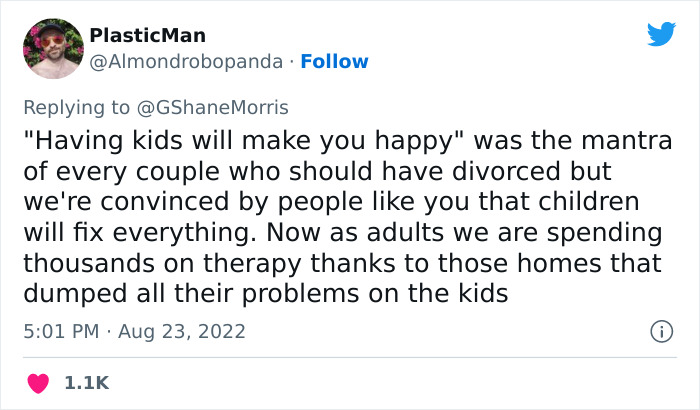Click the empty area beside like count

(x=400, y=383)
